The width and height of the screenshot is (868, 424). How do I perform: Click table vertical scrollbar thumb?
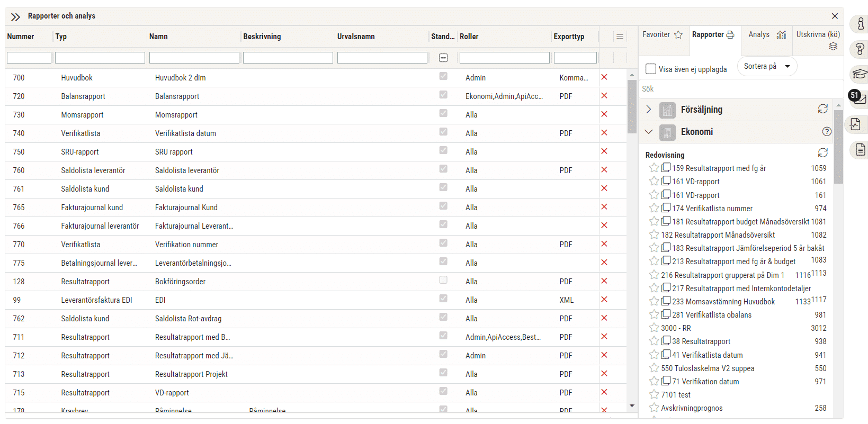pos(632,106)
